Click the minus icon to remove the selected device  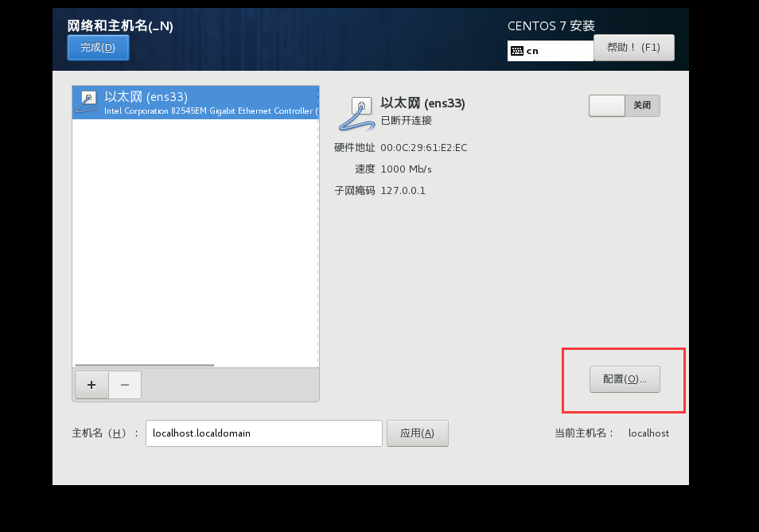tap(125, 385)
